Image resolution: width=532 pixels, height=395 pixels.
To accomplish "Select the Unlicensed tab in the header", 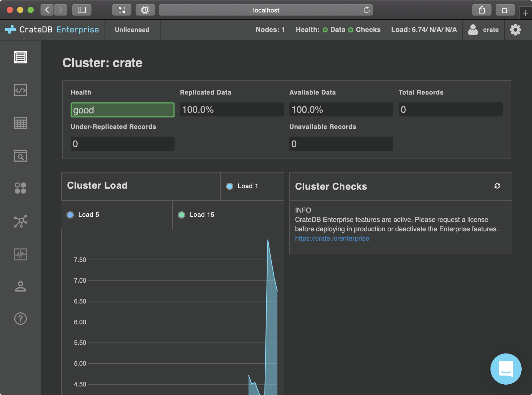I will 132,30.
